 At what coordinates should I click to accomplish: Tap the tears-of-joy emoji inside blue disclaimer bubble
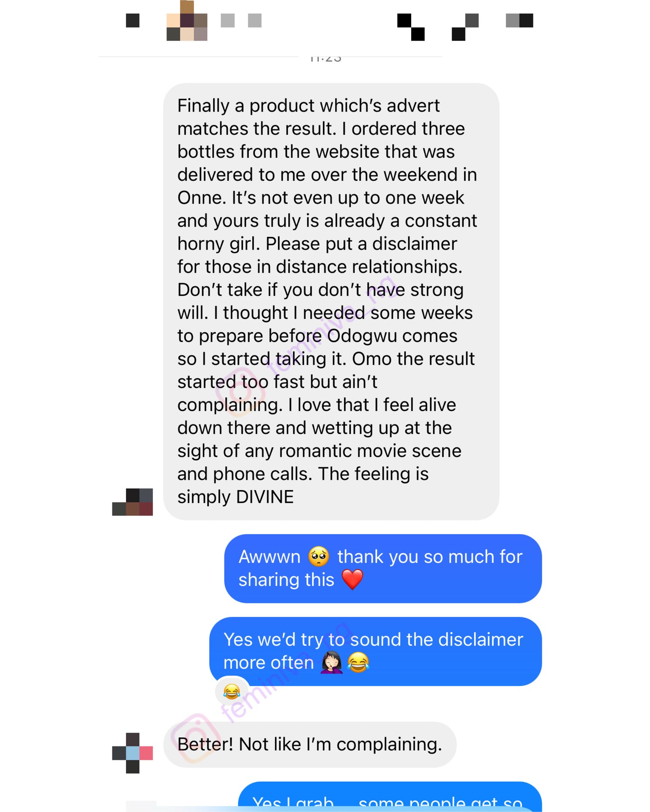point(359,662)
